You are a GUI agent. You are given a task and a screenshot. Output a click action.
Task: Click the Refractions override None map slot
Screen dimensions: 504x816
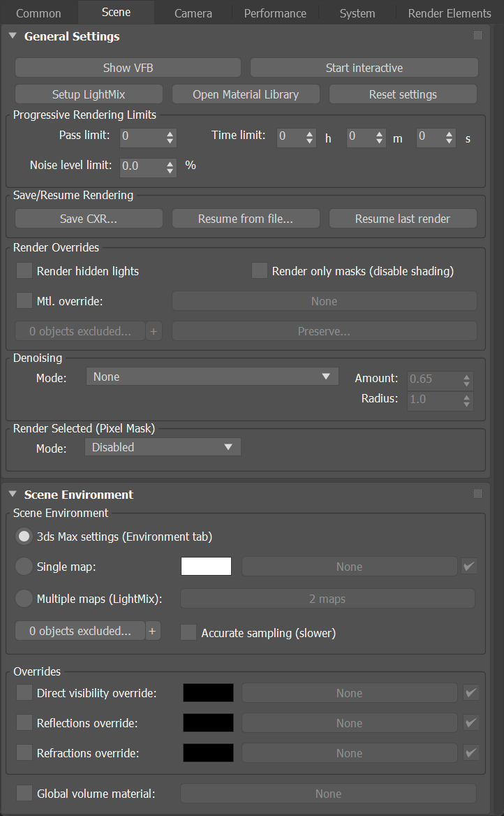(x=349, y=752)
